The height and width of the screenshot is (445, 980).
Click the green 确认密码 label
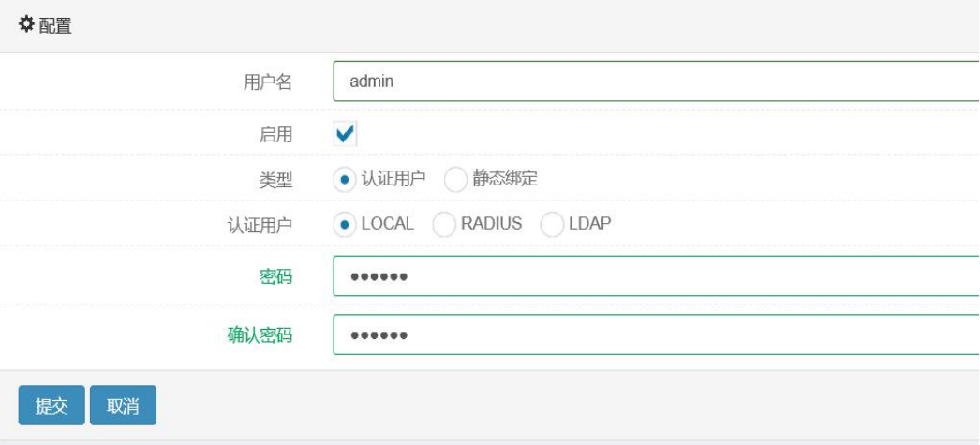pyautogui.click(x=260, y=335)
